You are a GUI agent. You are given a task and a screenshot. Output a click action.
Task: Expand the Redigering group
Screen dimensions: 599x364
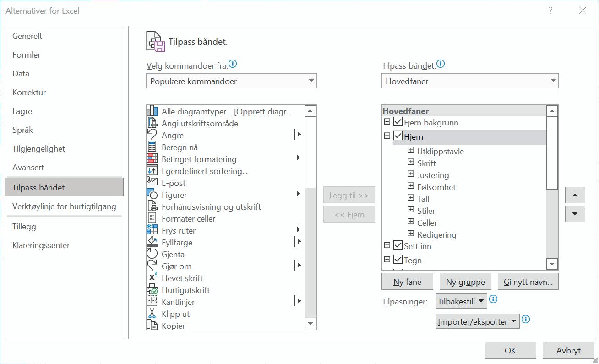411,234
